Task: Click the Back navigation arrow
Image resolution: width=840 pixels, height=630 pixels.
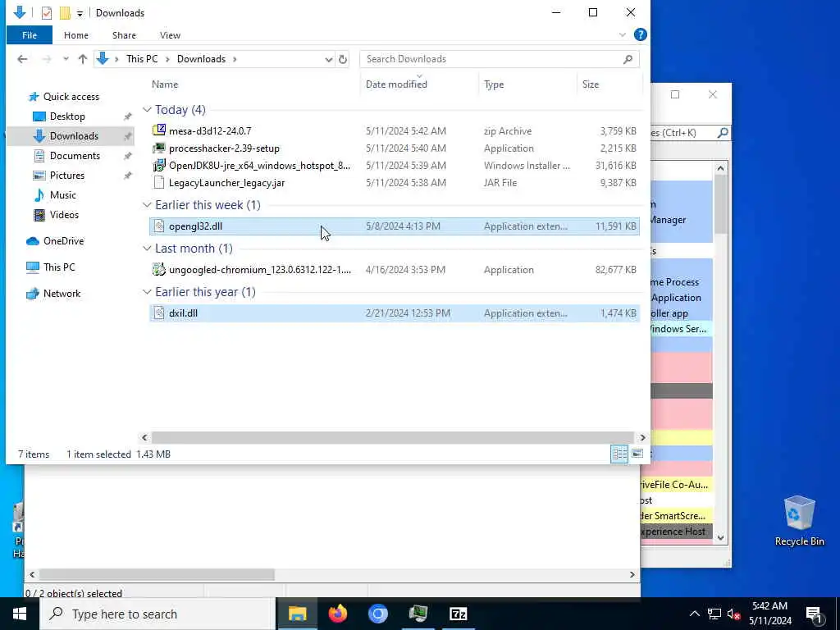Action: pyautogui.click(x=22, y=59)
